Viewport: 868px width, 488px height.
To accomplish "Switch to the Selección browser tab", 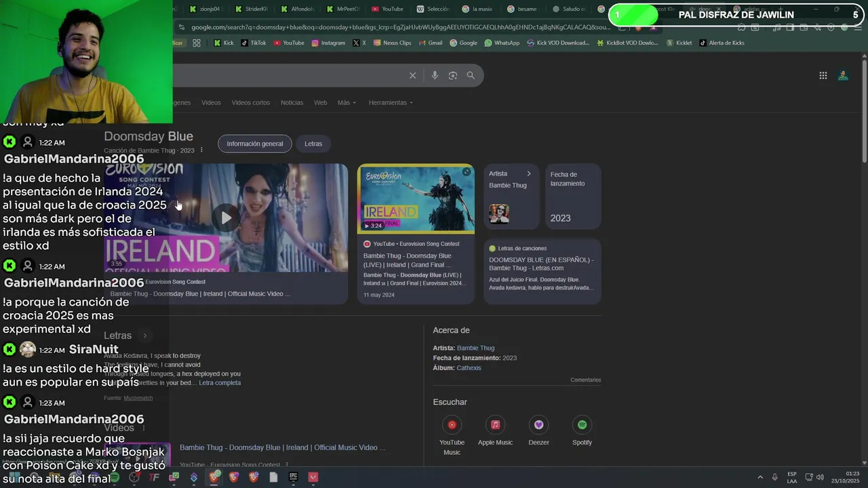I will coord(433,9).
